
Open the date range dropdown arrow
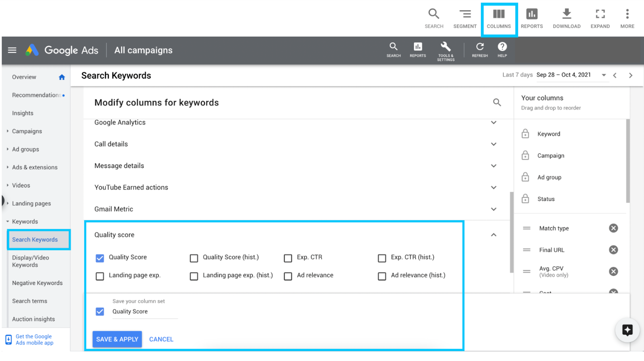(x=604, y=75)
